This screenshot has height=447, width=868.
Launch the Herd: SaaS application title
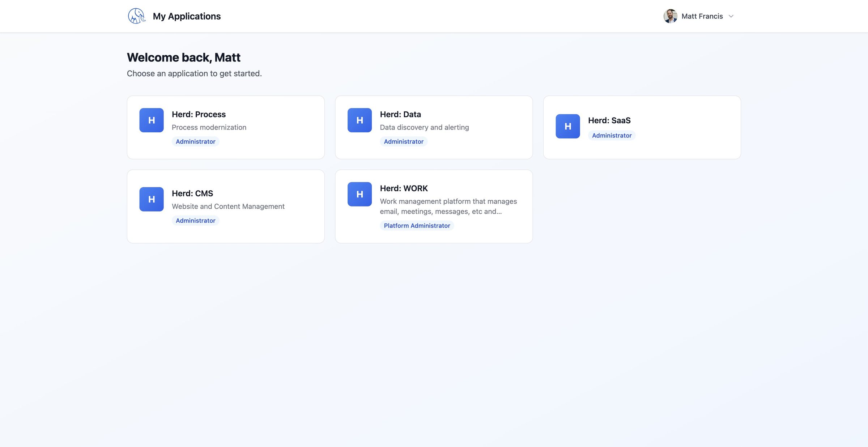coord(609,120)
